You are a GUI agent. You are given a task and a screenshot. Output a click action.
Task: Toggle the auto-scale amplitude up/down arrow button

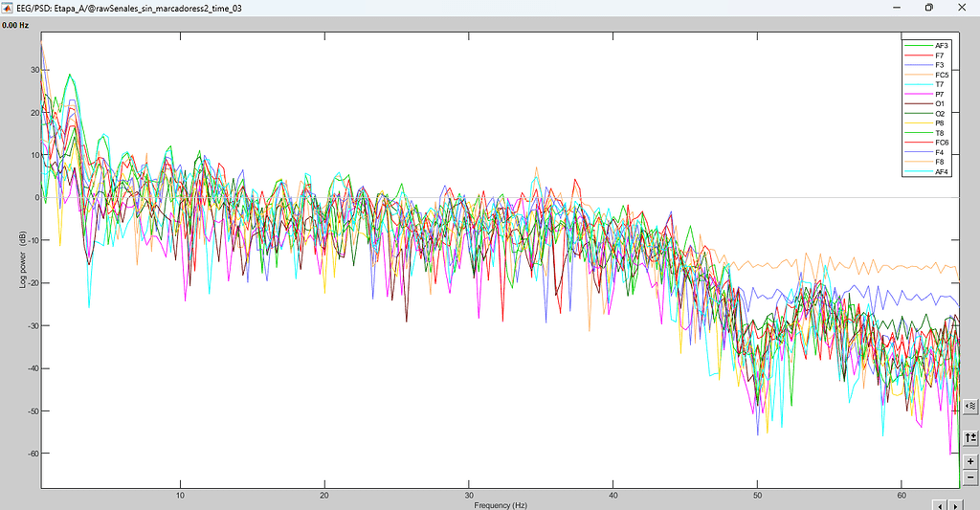970,438
